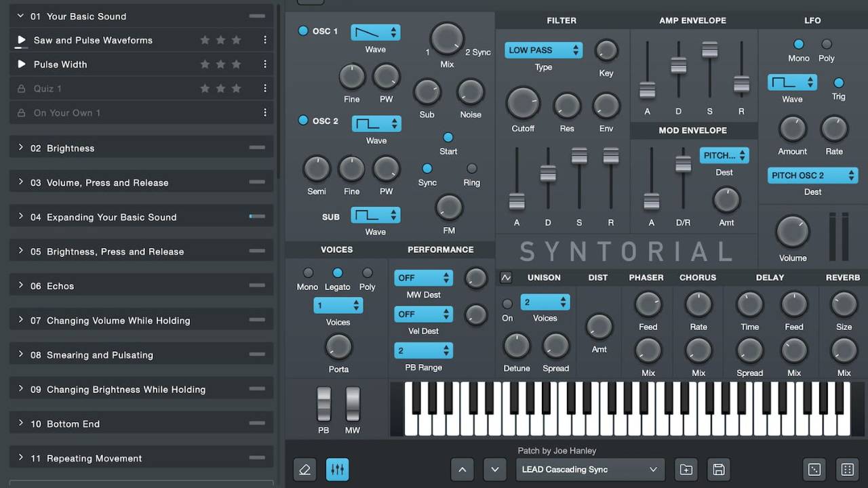Viewport: 868px width, 488px height.
Task: Enable LFO Trig LED
Action: coord(839,83)
